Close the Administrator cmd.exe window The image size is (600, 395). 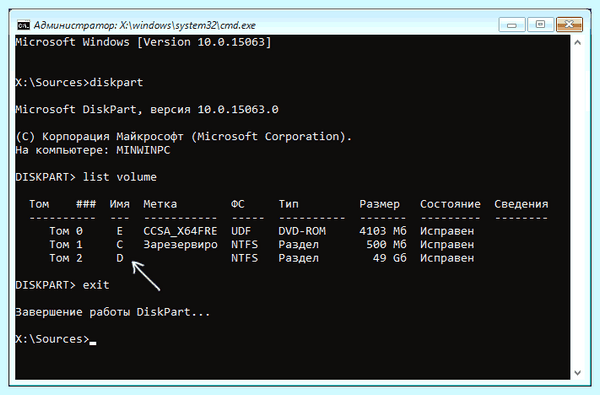coord(569,25)
